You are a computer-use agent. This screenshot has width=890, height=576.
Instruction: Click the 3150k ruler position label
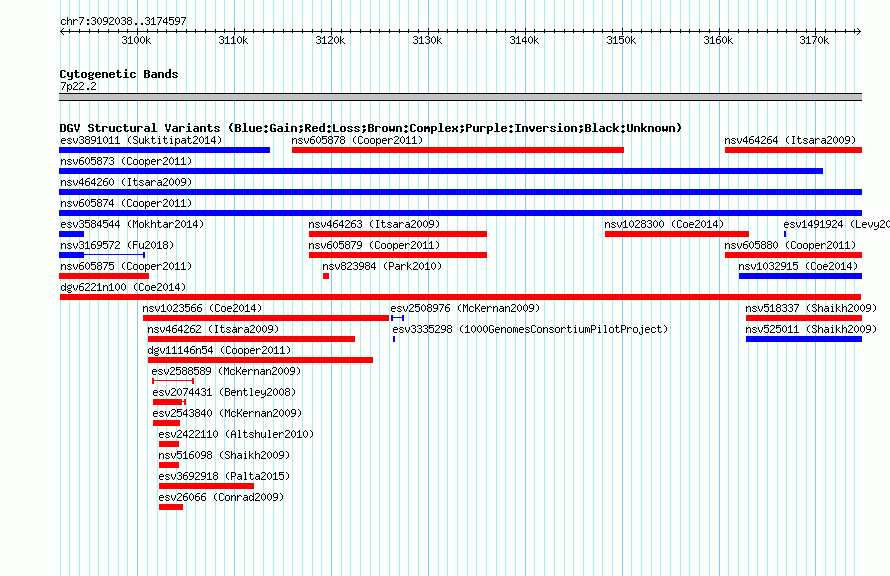tap(621, 40)
